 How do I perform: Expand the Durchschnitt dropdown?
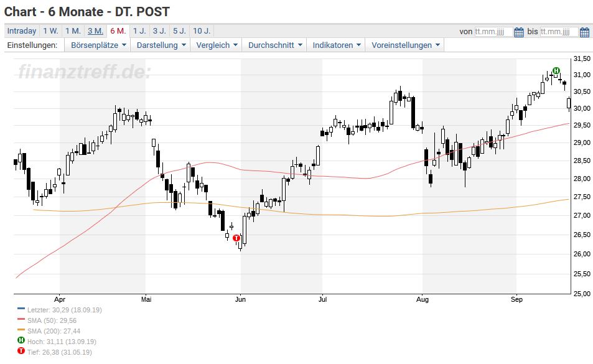[275, 45]
